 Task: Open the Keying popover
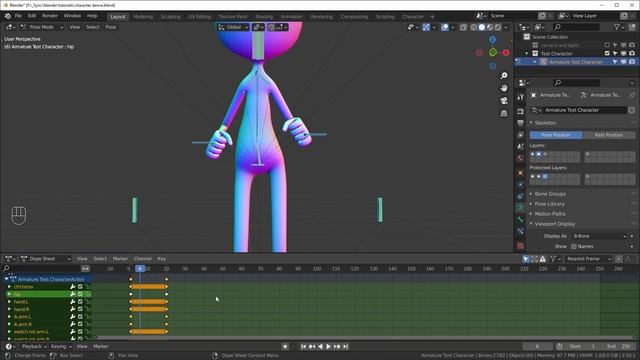coord(61,347)
